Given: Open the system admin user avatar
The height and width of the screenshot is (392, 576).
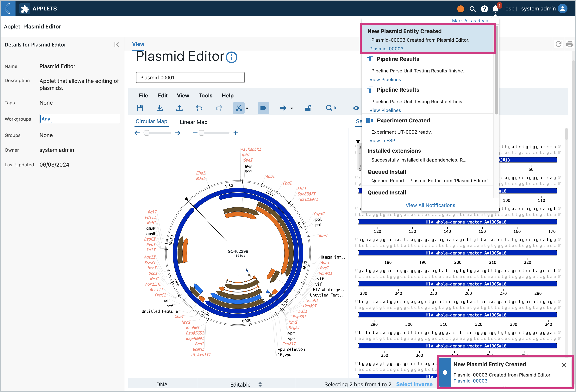Looking at the screenshot, I should [563, 9].
